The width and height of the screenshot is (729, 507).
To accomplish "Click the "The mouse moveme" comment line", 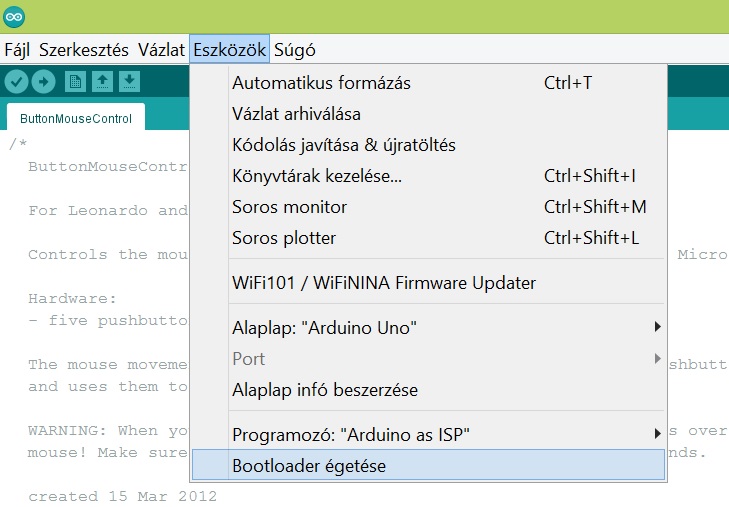I will click(x=108, y=364).
